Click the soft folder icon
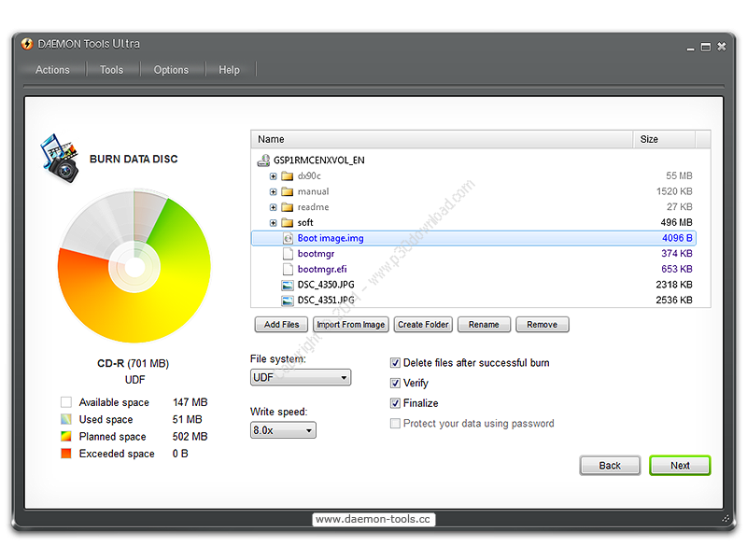 coord(287,223)
